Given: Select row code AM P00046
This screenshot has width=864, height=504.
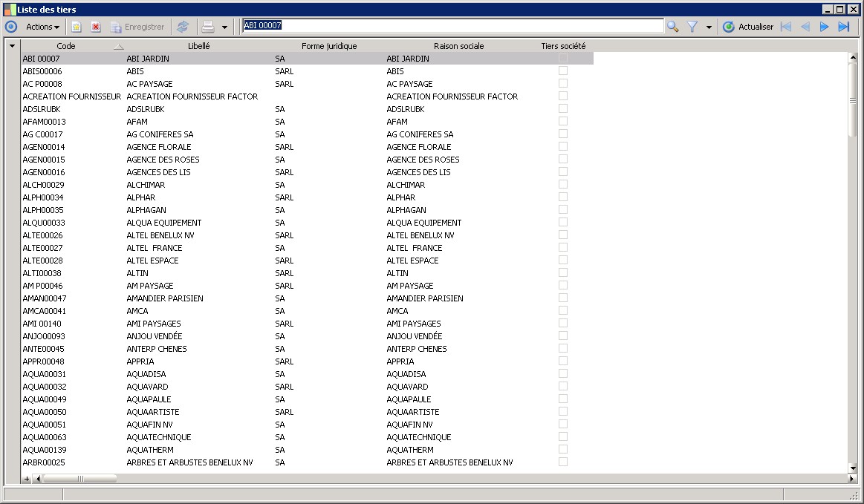Looking at the screenshot, I should tap(42, 286).
